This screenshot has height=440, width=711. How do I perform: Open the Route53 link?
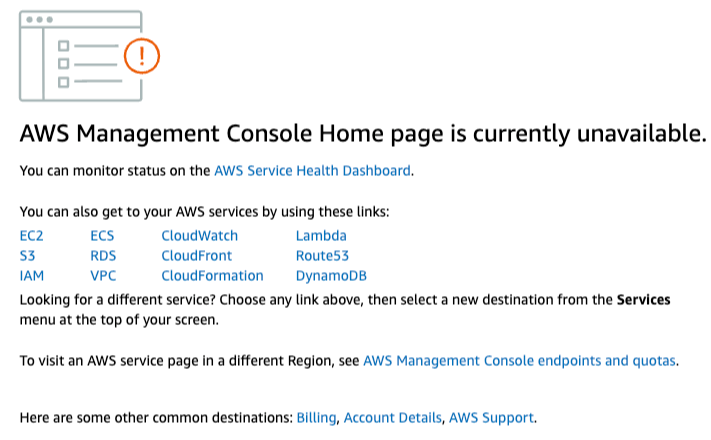pos(322,256)
